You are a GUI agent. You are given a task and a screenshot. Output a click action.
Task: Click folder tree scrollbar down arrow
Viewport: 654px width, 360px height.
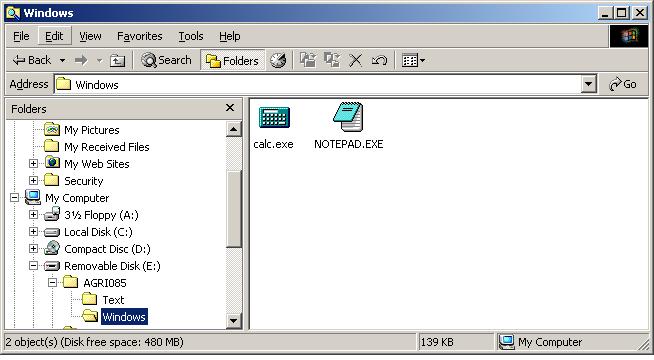(234, 321)
